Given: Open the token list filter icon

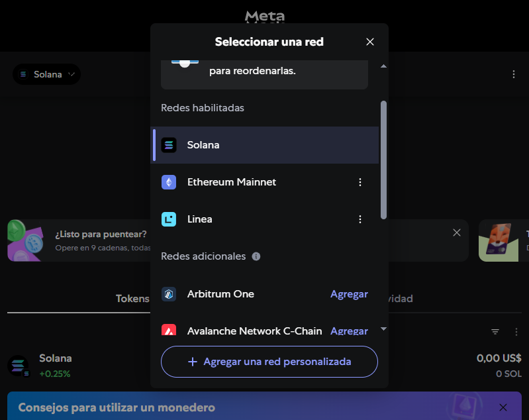Looking at the screenshot, I should (x=495, y=332).
